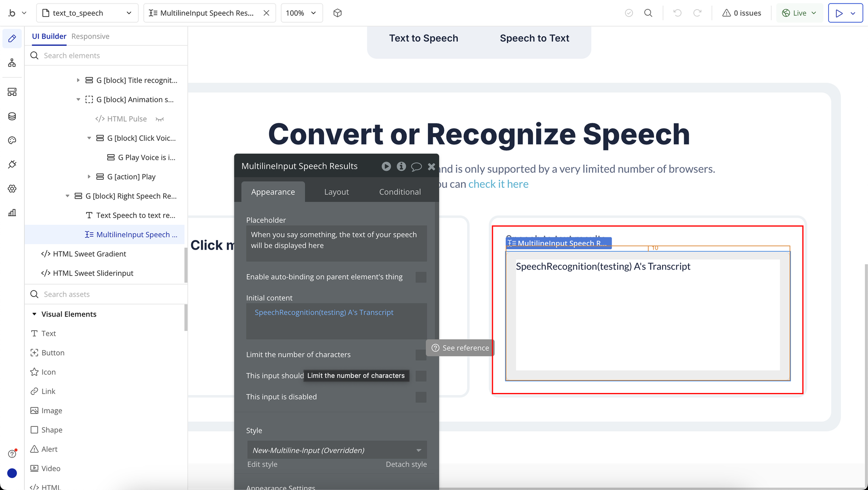Click the comment bubble icon in property editor
The width and height of the screenshot is (868, 490).
pos(416,167)
